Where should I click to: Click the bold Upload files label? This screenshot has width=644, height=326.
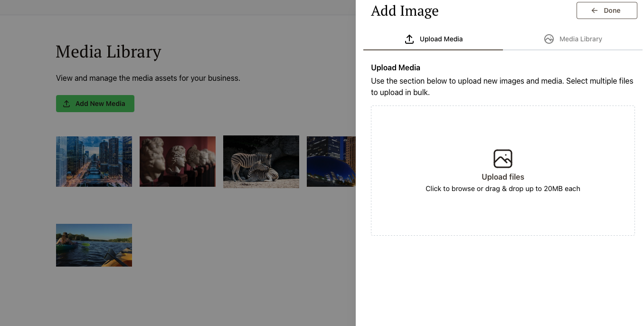502,177
